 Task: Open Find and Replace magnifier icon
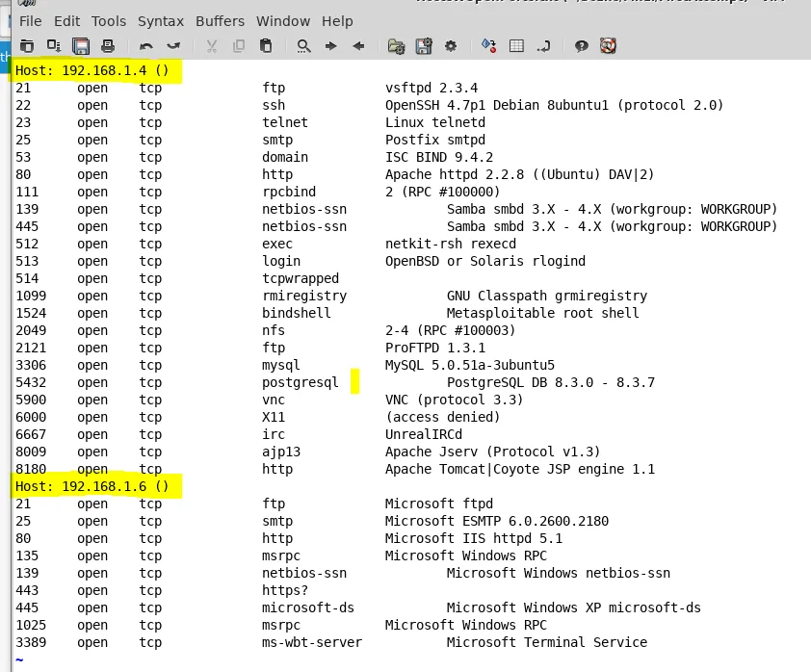[x=303, y=46]
